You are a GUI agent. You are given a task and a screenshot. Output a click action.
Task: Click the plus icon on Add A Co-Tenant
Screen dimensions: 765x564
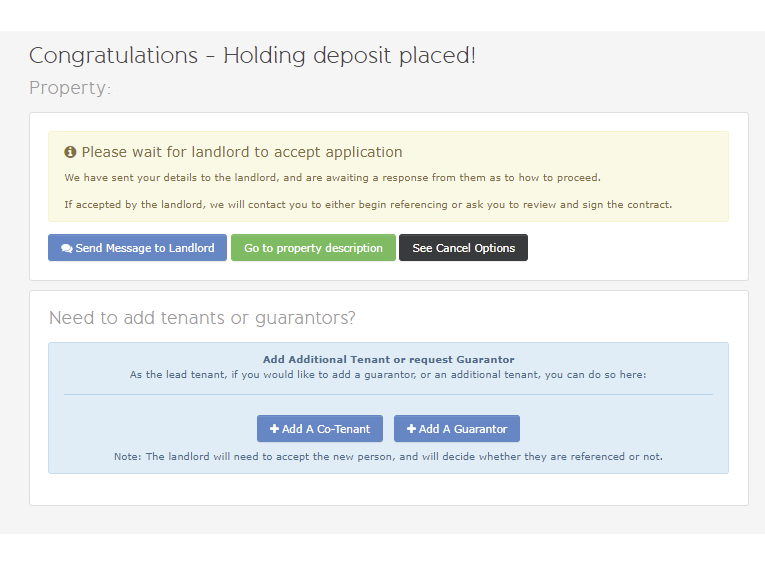tap(274, 428)
